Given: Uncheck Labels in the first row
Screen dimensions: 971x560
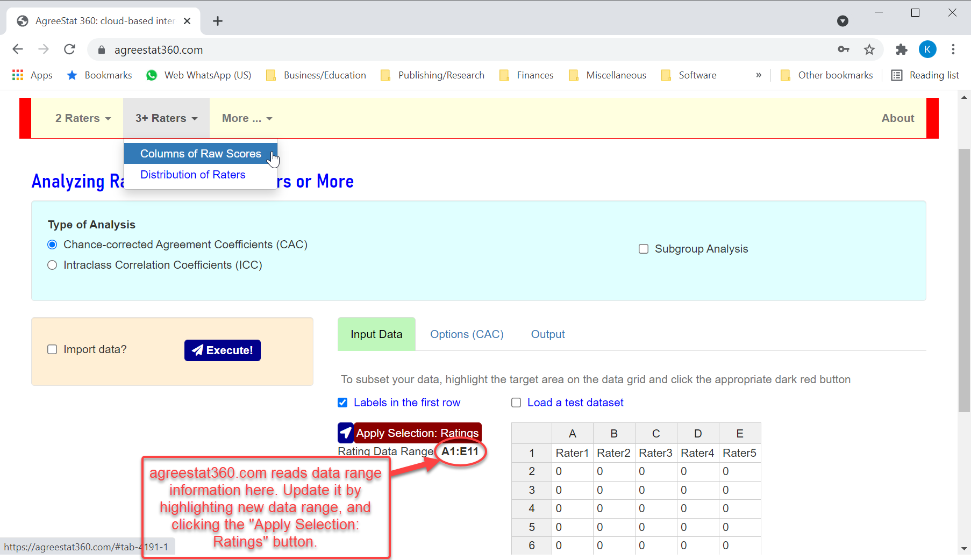Looking at the screenshot, I should coord(342,403).
